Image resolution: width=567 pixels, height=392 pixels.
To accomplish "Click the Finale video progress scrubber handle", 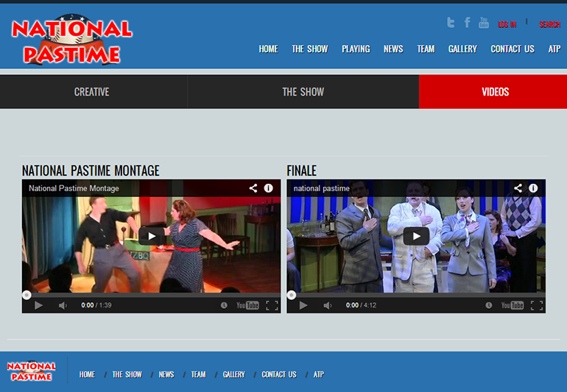I will (x=292, y=295).
